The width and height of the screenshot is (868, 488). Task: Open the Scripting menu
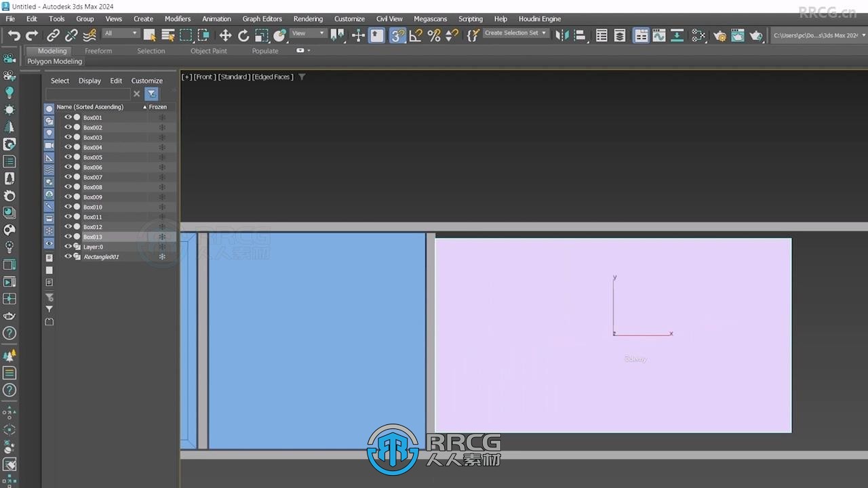click(471, 19)
